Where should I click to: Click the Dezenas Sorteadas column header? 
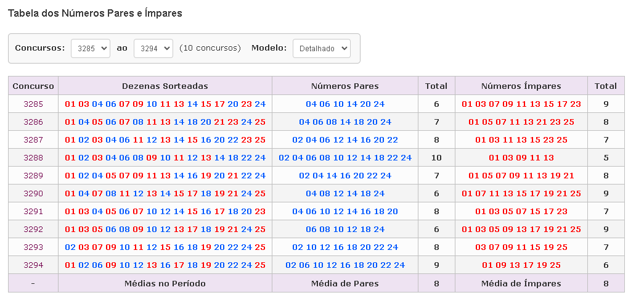click(x=165, y=86)
